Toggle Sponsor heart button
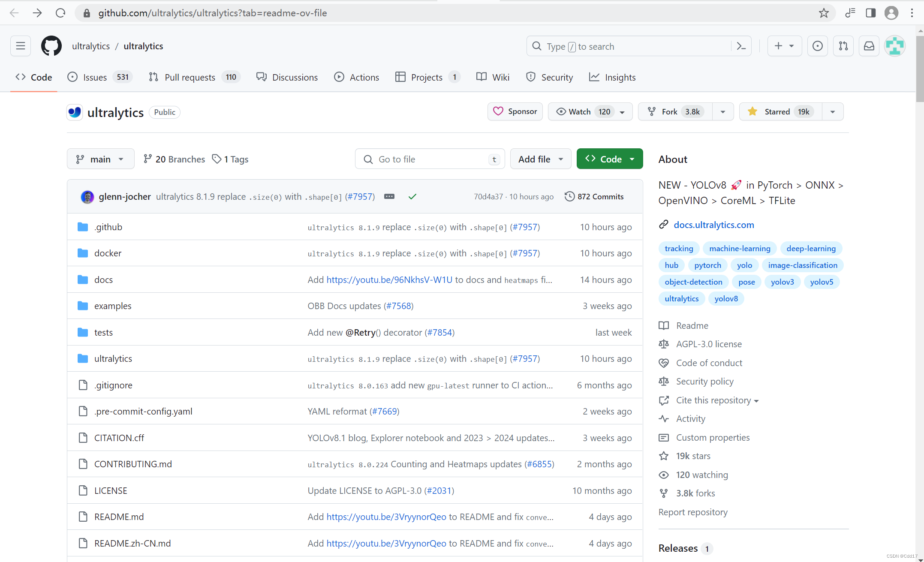Image resolution: width=924 pixels, height=562 pixels. [515, 111]
